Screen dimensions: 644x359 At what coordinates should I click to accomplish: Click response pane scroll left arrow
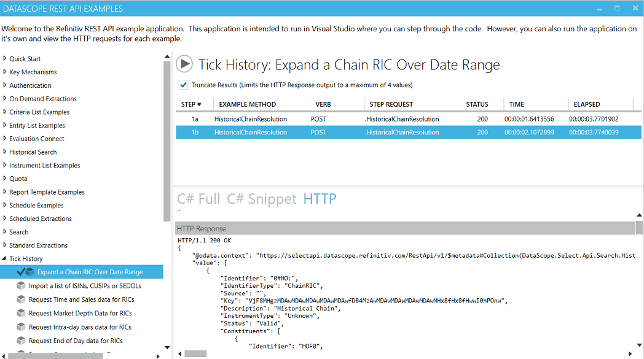[180, 353]
